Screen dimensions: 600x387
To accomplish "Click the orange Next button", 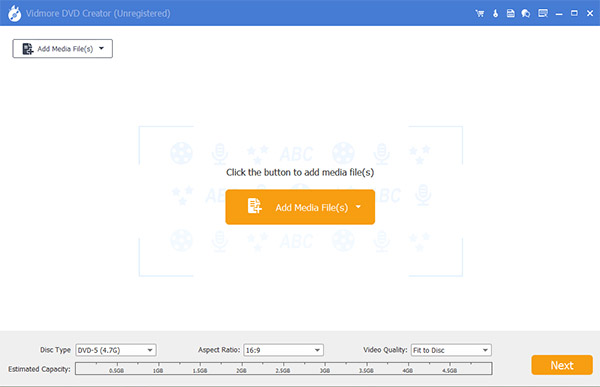I will coord(562,365).
